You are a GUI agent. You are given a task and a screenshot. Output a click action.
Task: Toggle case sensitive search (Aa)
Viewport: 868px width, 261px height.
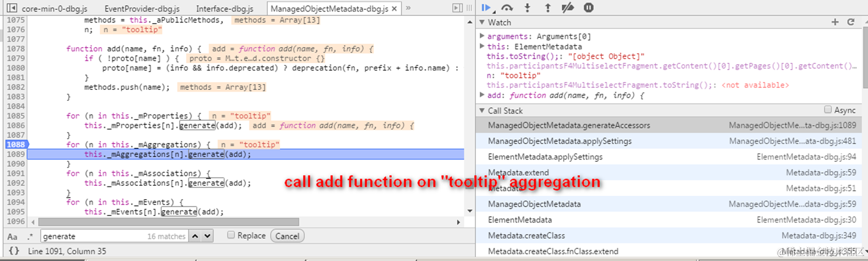(13, 237)
